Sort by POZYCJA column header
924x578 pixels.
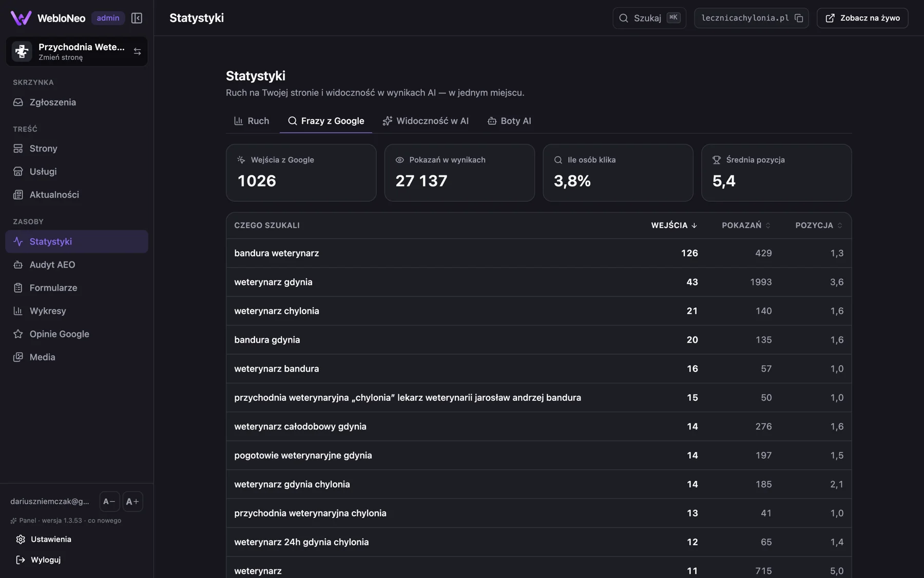coord(819,226)
